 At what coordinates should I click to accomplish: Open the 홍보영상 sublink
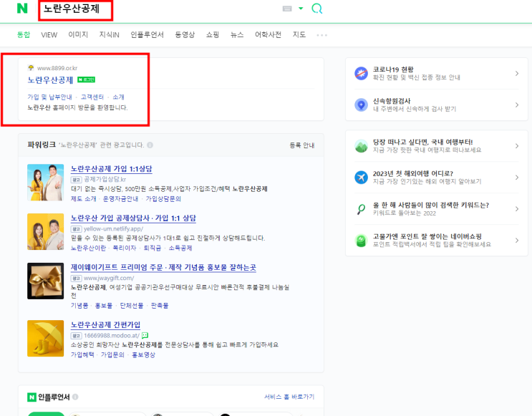pos(143,355)
